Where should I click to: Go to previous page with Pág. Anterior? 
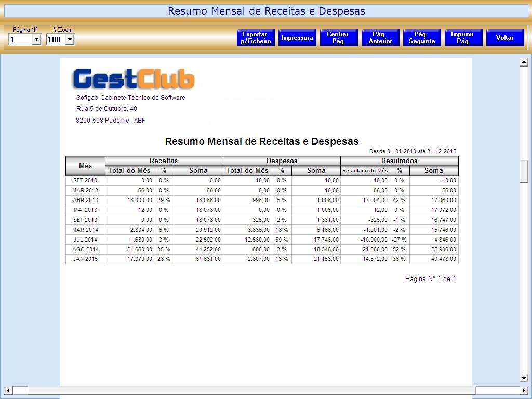pyautogui.click(x=380, y=38)
